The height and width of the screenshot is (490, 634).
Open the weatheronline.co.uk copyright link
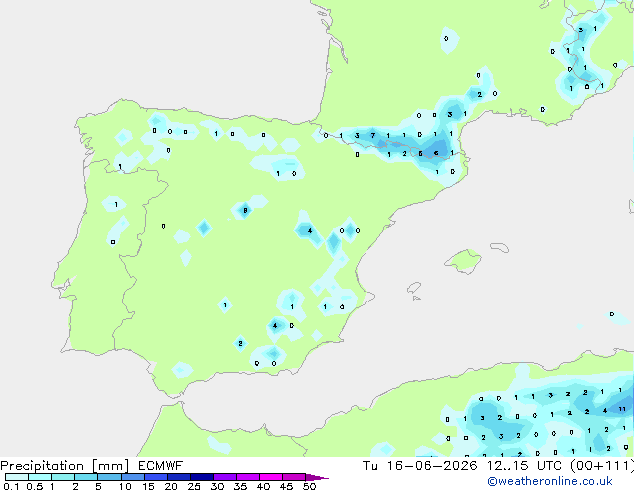click(x=550, y=481)
